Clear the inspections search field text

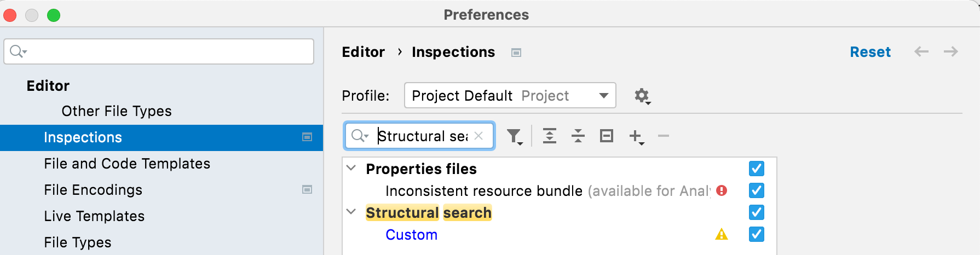point(479,136)
